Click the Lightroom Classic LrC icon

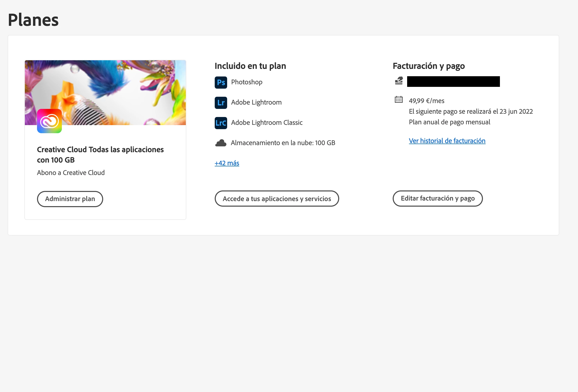[x=221, y=123]
